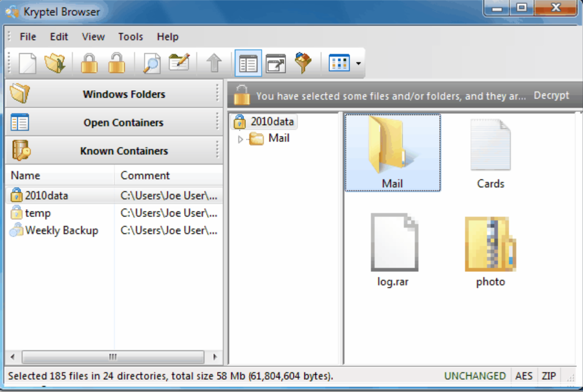Toggle the side panel layout button

pyautogui.click(x=248, y=63)
